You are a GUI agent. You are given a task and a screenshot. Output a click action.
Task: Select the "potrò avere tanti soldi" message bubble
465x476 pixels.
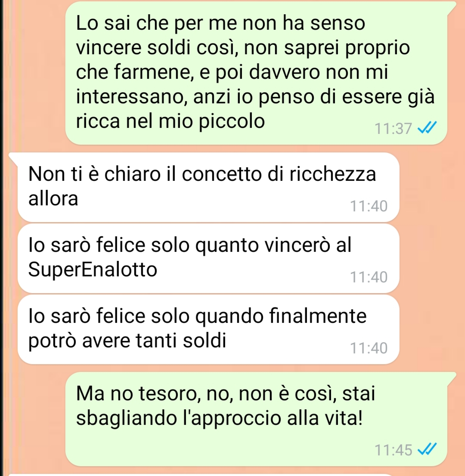(x=208, y=329)
